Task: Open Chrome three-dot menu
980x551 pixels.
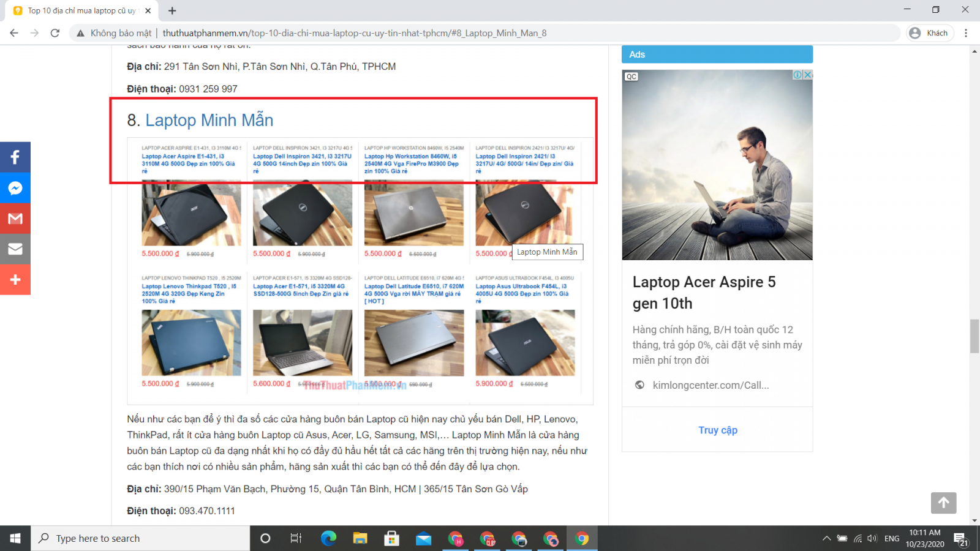Action: click(966, 33)
